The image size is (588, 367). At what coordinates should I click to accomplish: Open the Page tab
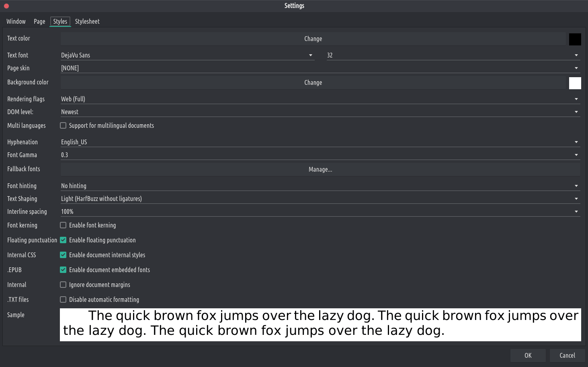(x=39, y=22)
